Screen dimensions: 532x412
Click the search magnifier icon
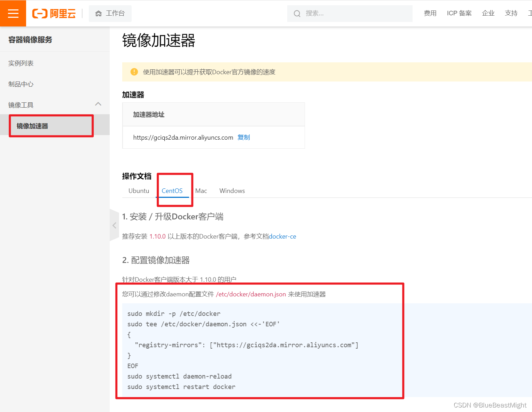[x=297, y=13]
